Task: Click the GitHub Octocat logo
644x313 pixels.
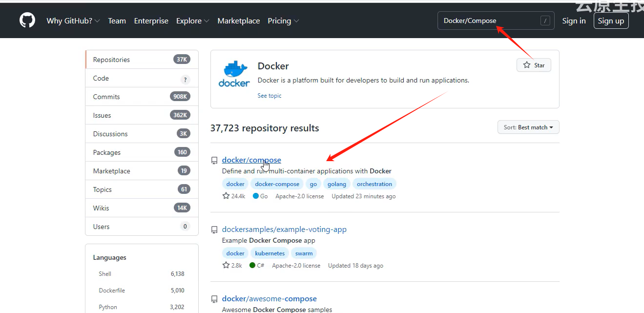Action: click(27, 20)
